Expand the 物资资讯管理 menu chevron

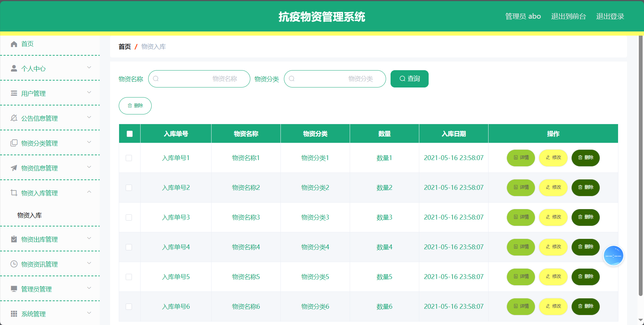click(x=89, y=263)
